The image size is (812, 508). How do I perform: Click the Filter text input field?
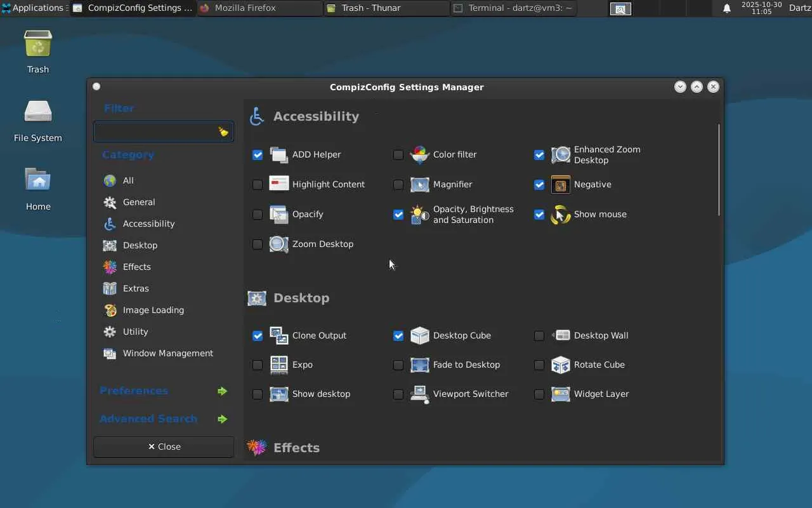(x=164, y=131)
